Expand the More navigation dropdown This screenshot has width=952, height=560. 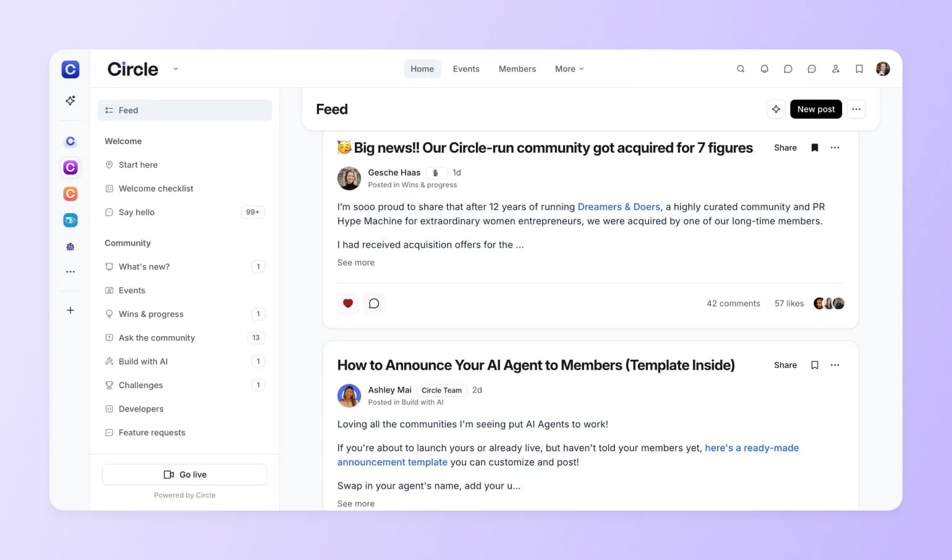click(x=569, y=69)
